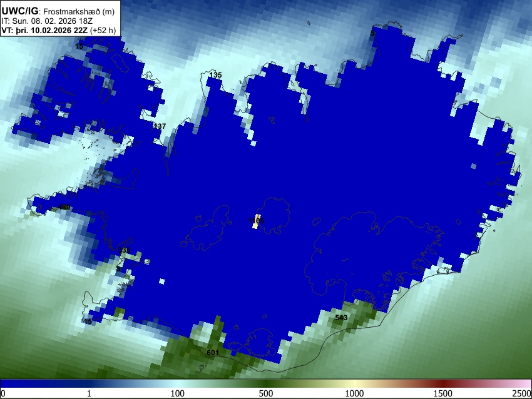Click the legend tick label "1"
Viewport: 532px width, 399px height.
89,393
